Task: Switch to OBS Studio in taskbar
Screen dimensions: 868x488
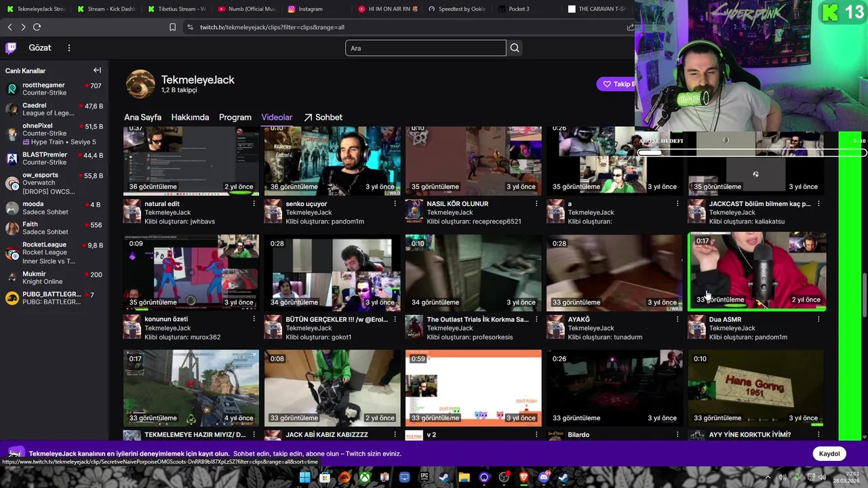Action: (504, 478)
